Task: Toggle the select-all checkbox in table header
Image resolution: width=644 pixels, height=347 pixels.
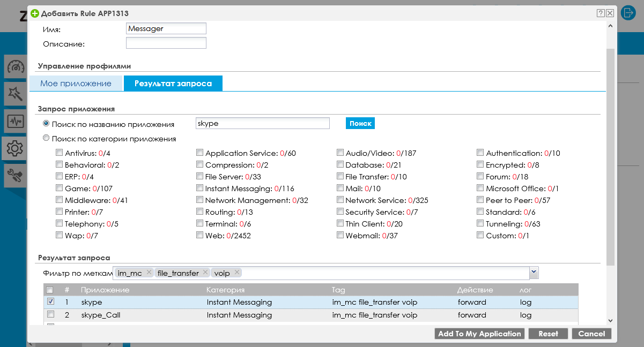Action: coord(50,290)
